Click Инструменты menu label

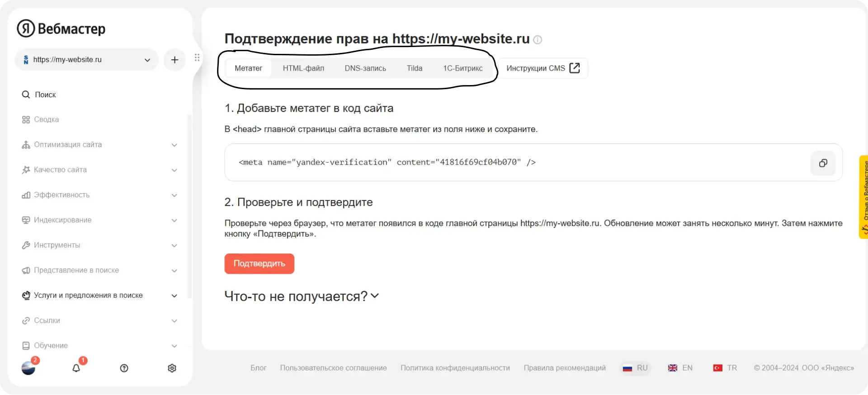pyautogui.click(x=57, y=245)
